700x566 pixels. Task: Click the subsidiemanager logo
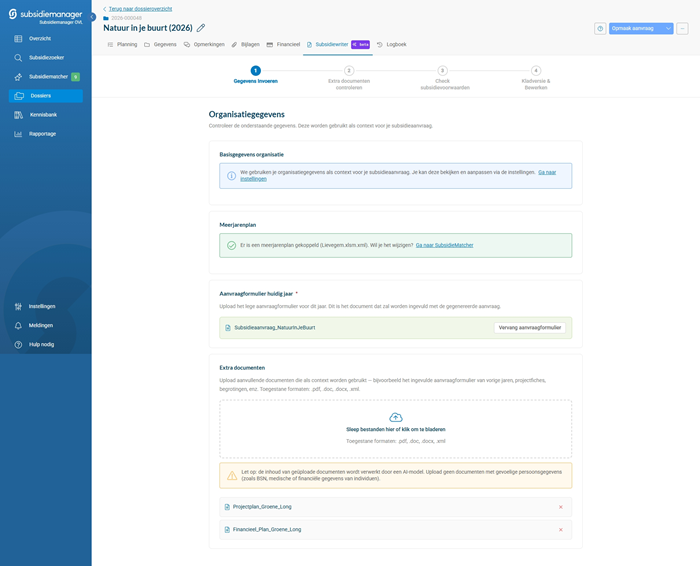click(x=45, y=16)
